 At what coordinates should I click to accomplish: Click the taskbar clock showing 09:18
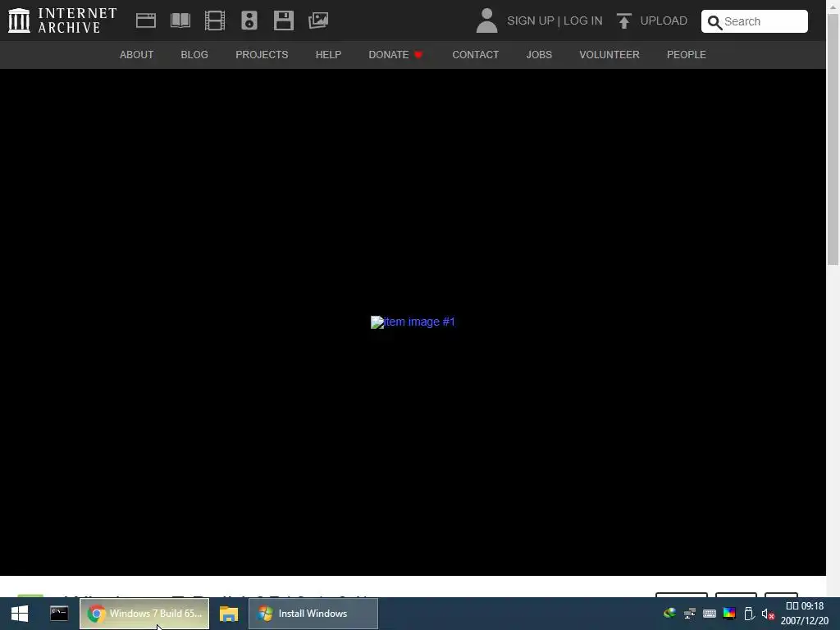click(x=805, y=614)
